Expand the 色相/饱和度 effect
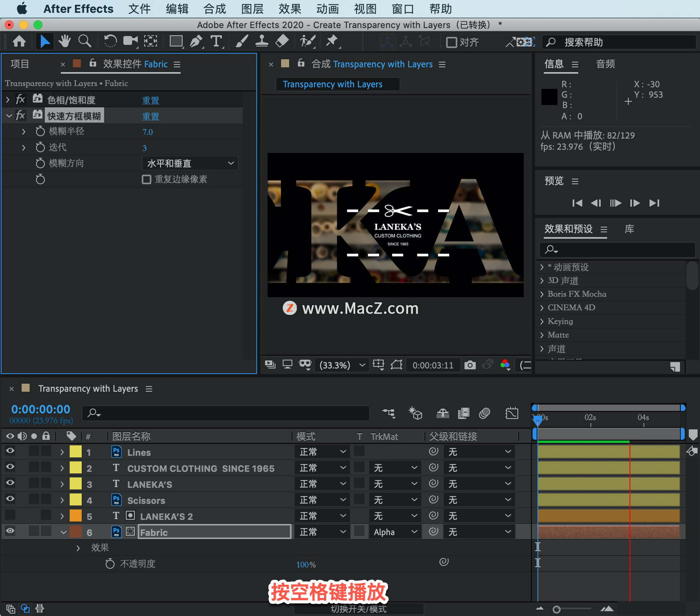Viewport: 700px width, 616px height. 8,99
